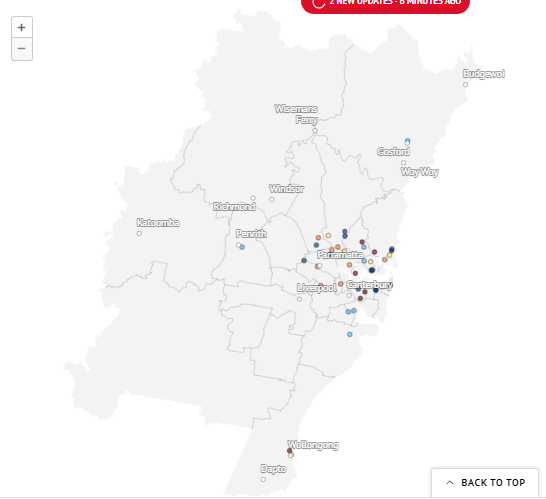Select the Windsor location marker

[272, 200]
